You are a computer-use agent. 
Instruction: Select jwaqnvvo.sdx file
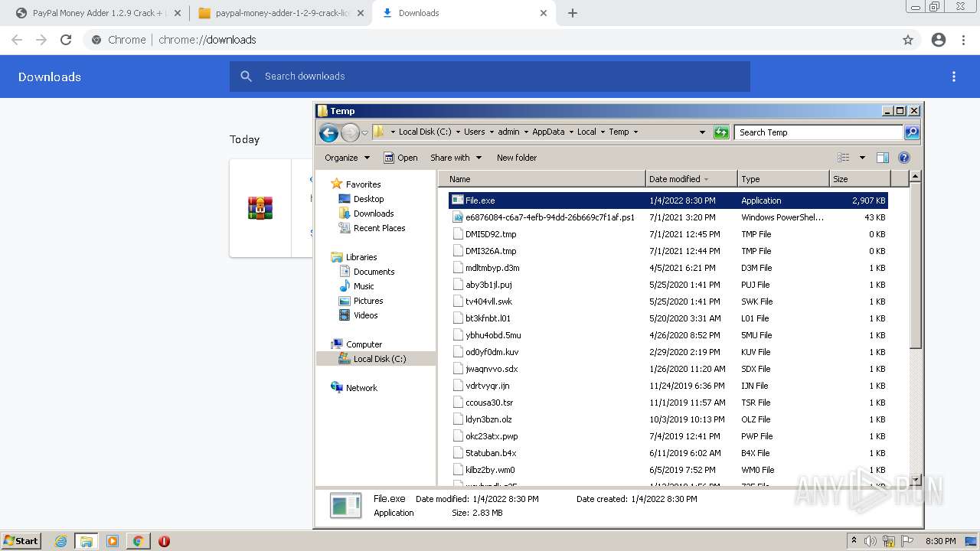coord(668,369)
